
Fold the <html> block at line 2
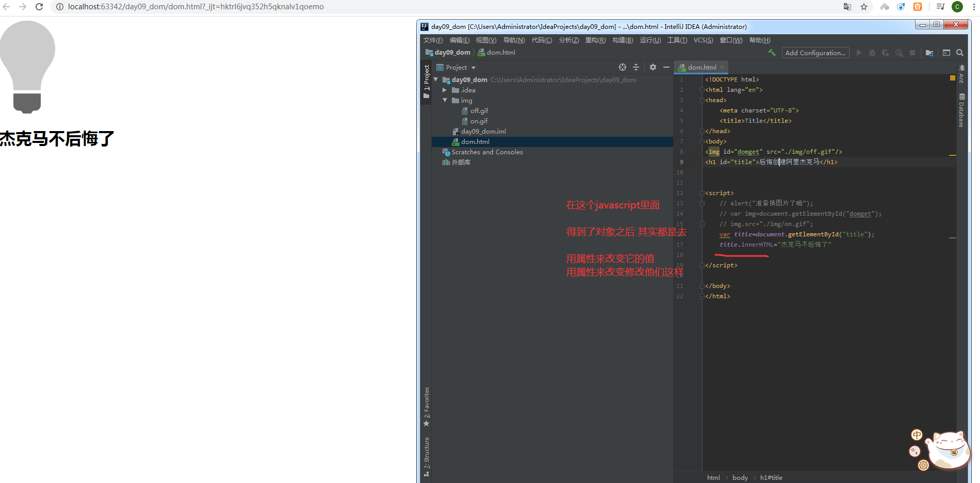coord(702,90)
